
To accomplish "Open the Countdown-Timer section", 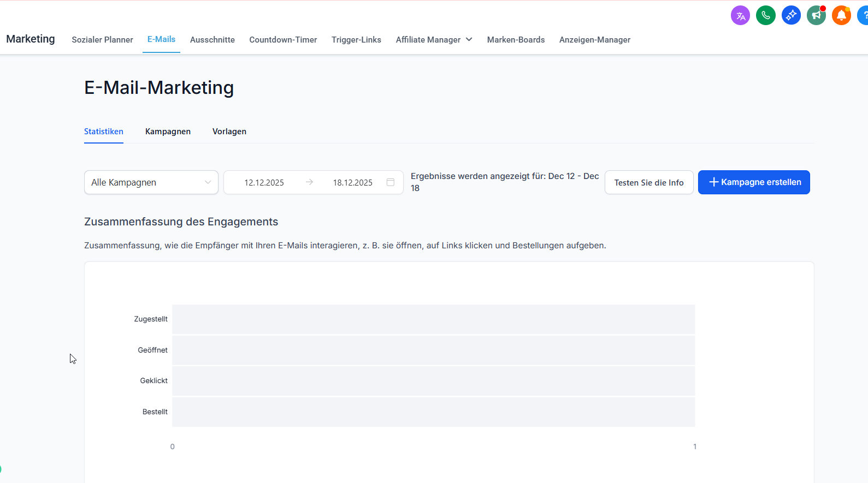I will (x=283, y=40).
